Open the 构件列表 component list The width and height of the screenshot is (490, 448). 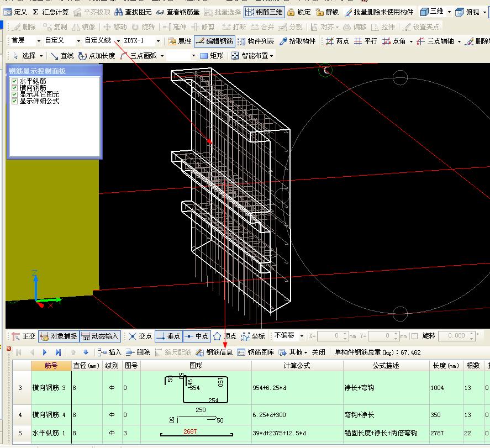256,41
